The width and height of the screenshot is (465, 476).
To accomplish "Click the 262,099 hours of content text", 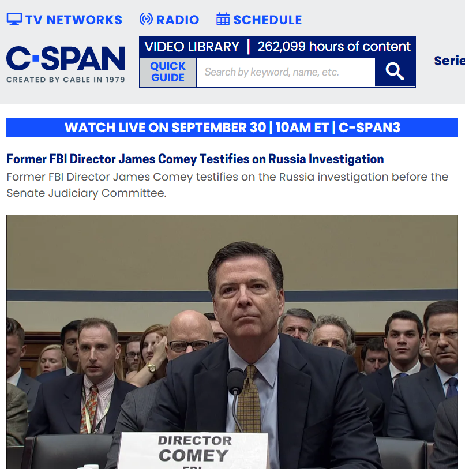I will (x=334, y=47).
